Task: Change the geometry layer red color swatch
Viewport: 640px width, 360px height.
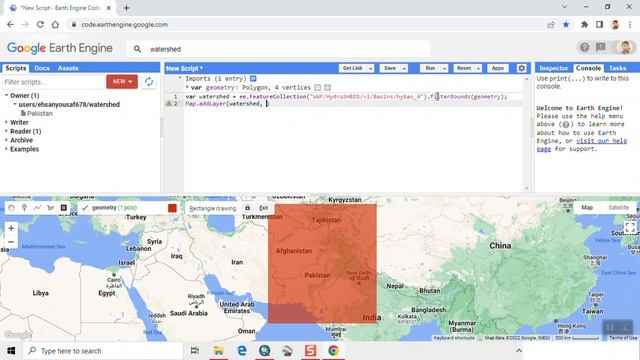Action: point(172,208)
